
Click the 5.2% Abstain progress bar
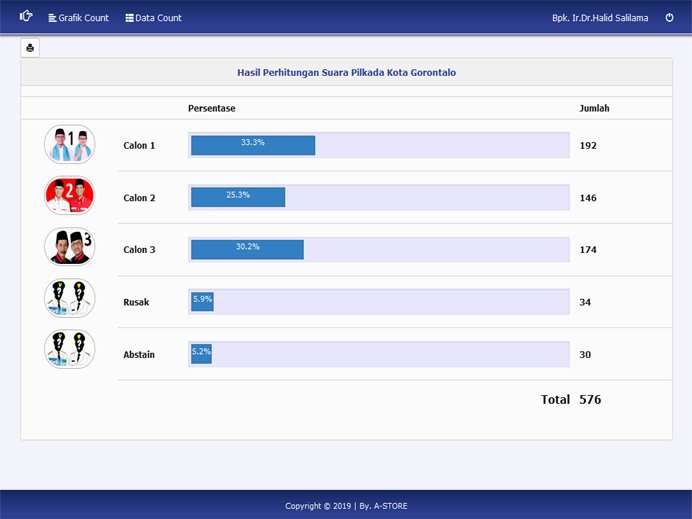click(201, 353)
